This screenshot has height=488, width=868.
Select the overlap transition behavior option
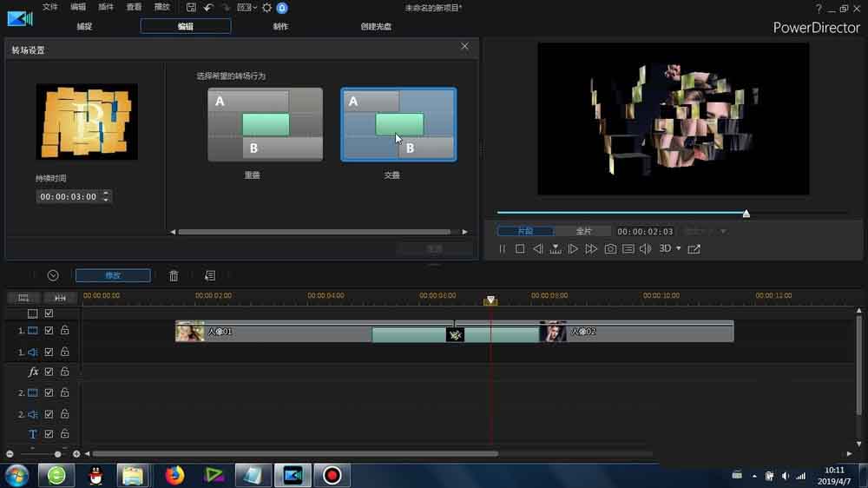click(x=265, y=124)
